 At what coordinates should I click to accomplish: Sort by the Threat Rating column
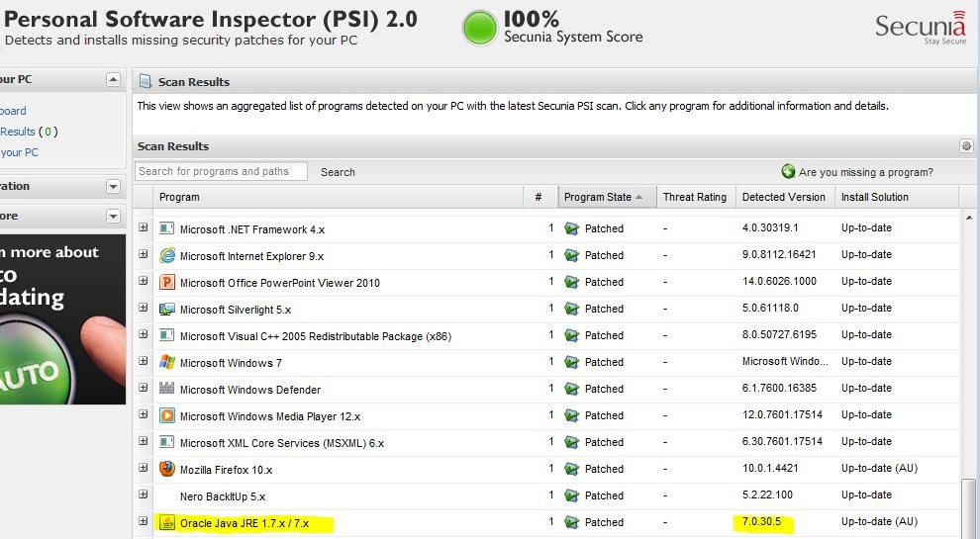(695, 197)
